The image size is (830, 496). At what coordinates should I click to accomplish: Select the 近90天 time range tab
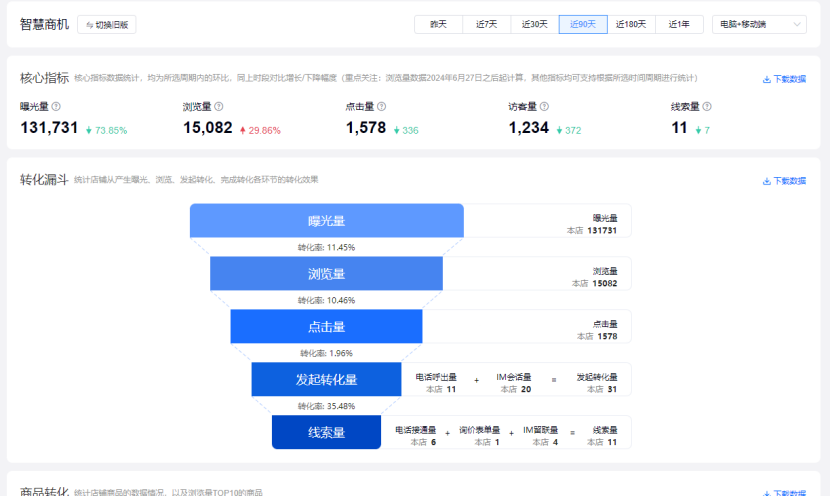click(x=583, y=24)
